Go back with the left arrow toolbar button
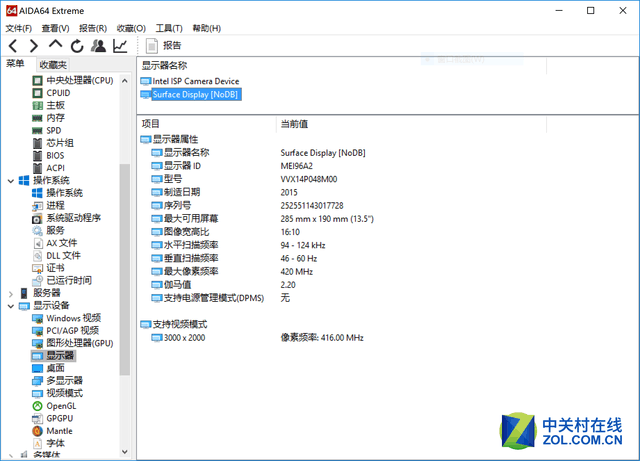This screenshot has width=640, height=461. 13,46
